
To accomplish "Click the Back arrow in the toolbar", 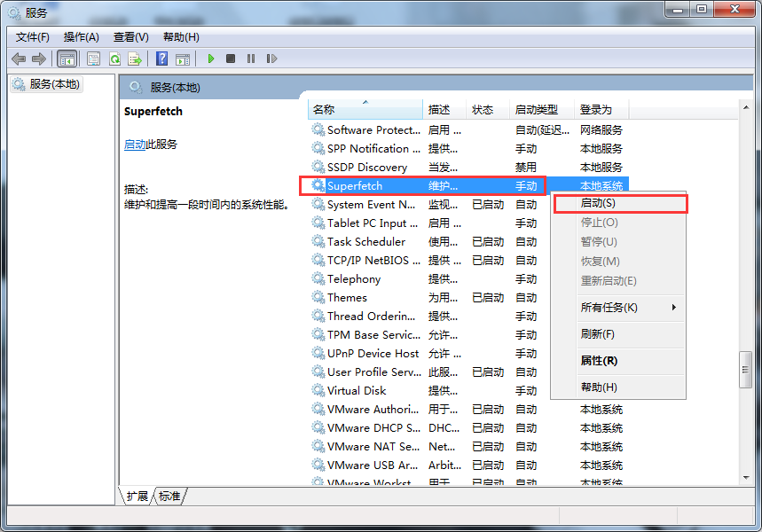I will (x=19, y=59).
